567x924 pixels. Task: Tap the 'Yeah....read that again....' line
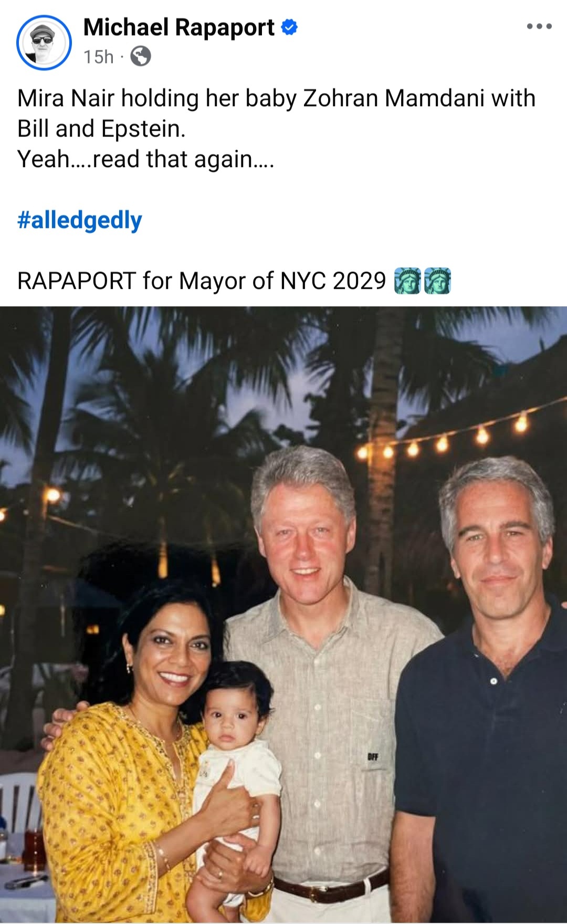(146, 159)
